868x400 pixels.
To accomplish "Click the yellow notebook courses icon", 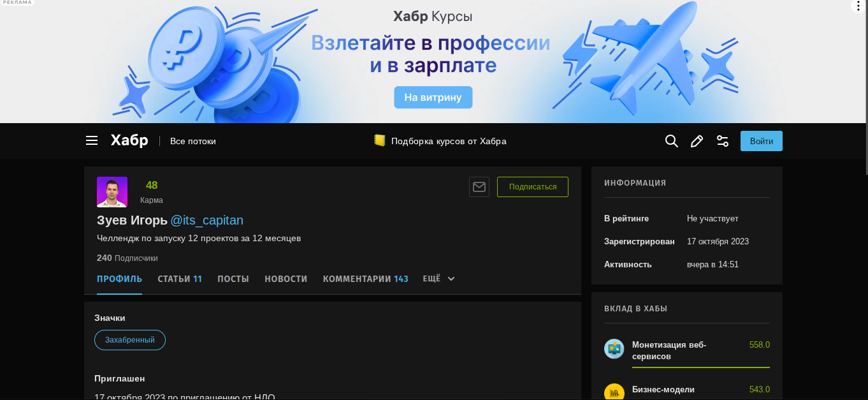I will coord(380,140).
